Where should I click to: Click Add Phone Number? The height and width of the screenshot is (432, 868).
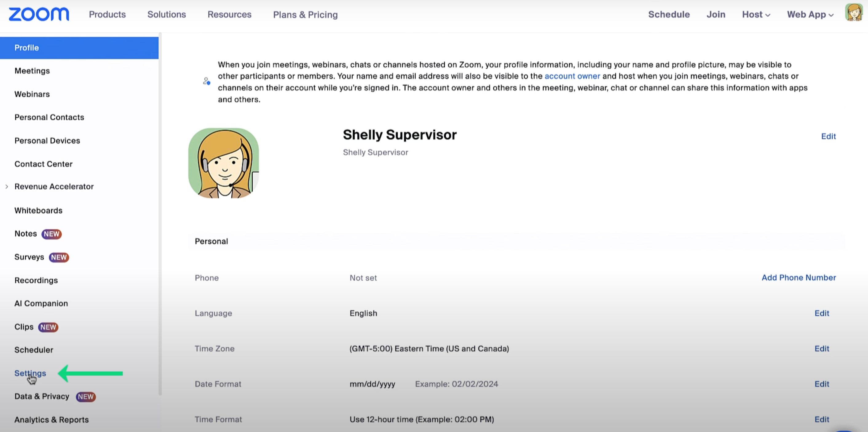click(799, 278)
